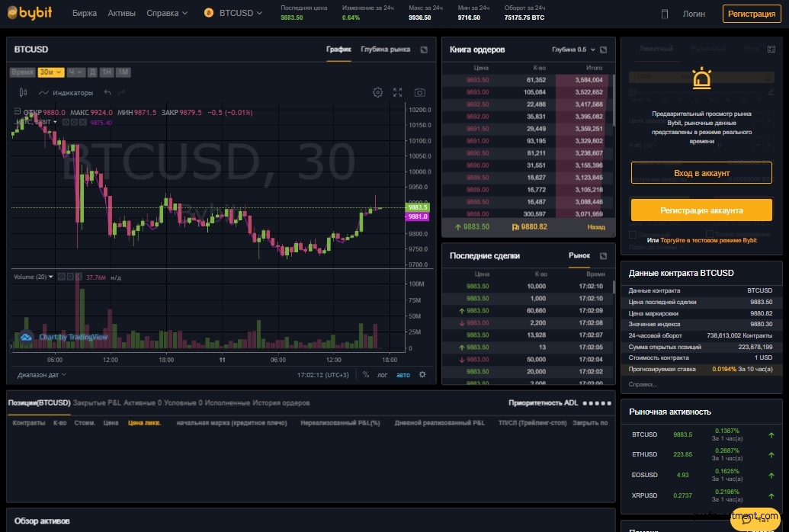Viewport: 789px width, 532px height.
Task: Open the Справка... link in contract data
Action: (643, 385)
